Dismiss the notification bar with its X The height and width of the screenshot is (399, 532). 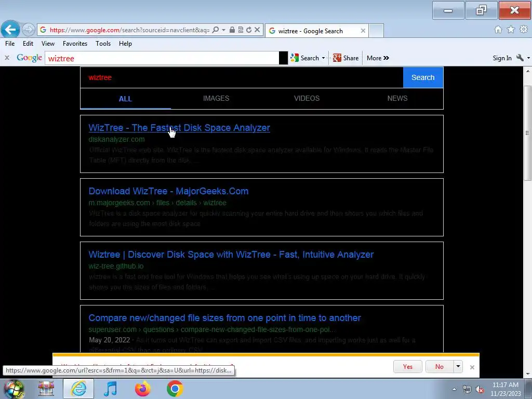coord(472,367)
